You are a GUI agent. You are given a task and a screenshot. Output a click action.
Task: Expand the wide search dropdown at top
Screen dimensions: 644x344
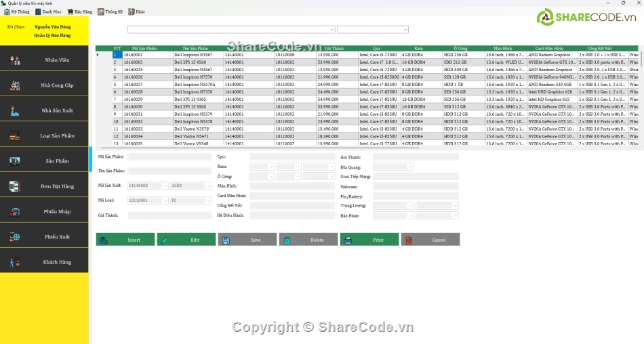(331, 30)
